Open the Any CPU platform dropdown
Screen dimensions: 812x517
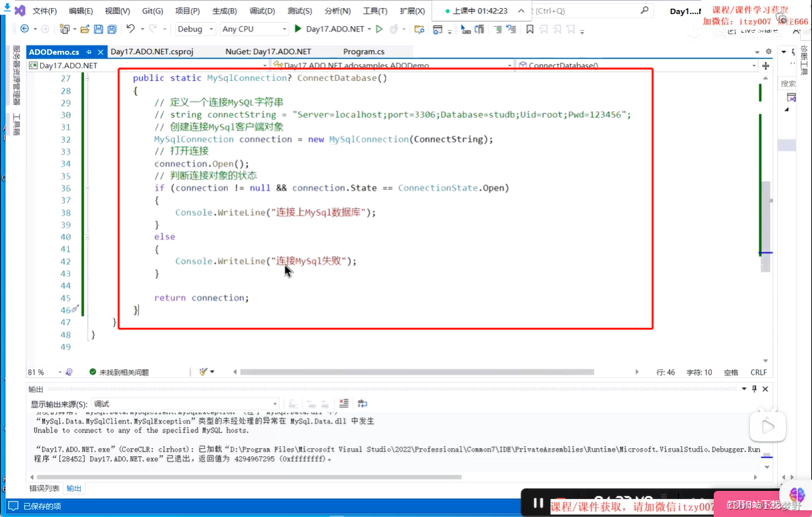pyautogui.click(x=253, y=29)
